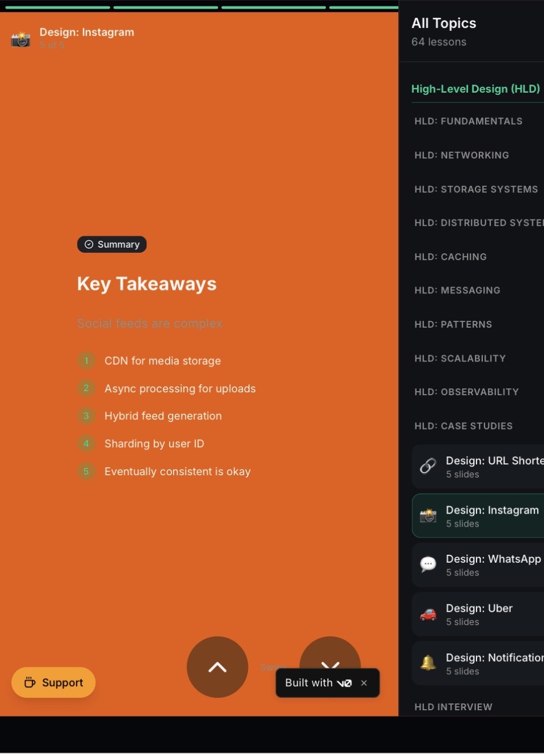Select the Design: Uber lesson entry
Screen dimensions: 544x756
click(479, 613)
